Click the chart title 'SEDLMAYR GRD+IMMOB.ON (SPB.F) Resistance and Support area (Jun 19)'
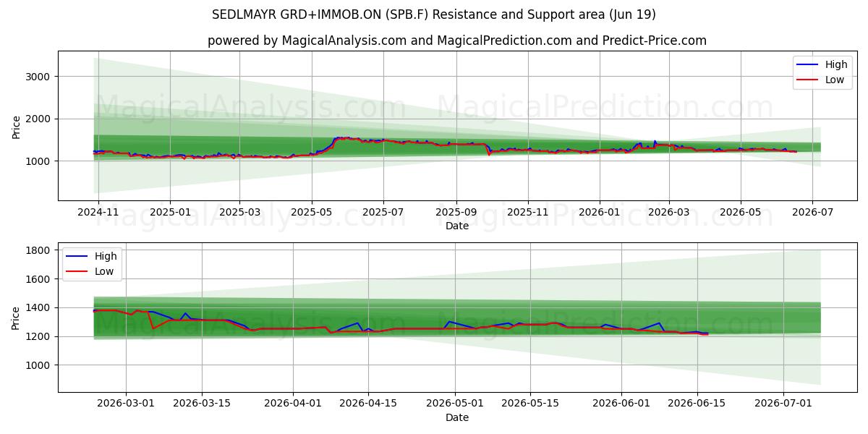 pyautogui.click(x=434, y=14)
